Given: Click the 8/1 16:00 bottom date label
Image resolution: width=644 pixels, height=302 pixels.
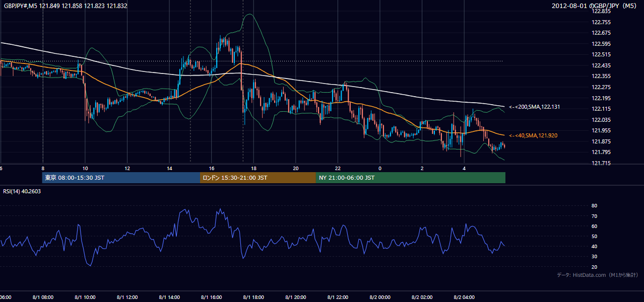Looking at the screenshot, I should (211, 297).
